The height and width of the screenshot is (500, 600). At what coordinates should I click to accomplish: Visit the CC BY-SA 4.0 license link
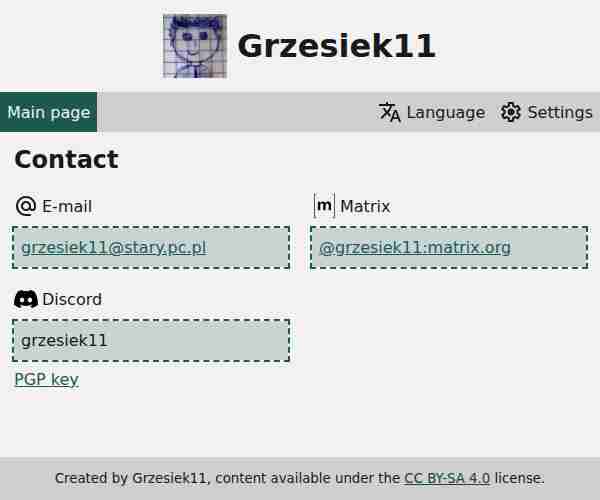tap(447, 478)
